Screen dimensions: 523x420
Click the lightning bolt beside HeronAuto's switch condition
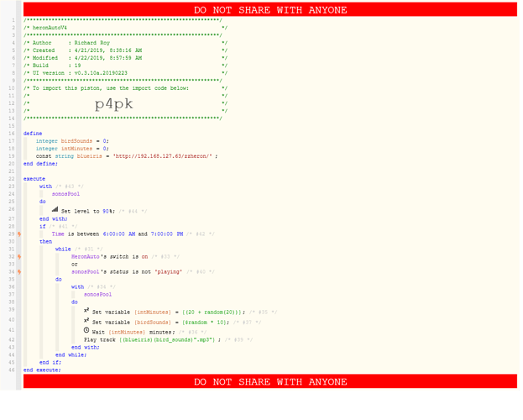click(19, 257)
